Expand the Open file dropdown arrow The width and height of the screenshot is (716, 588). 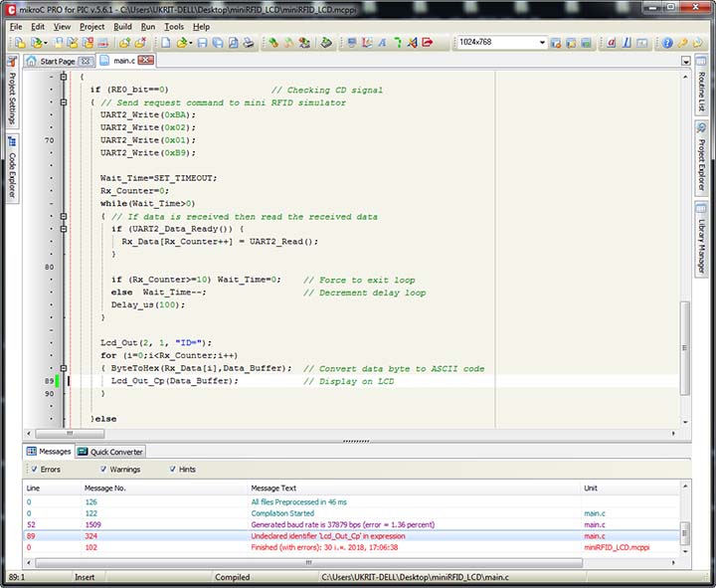tap(191, 44)
